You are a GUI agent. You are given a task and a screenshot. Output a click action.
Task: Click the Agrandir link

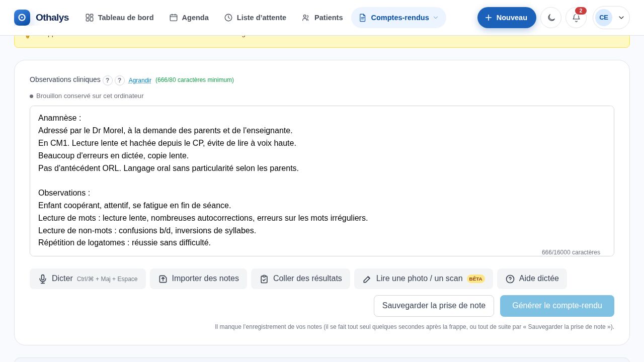coord(140,80)
